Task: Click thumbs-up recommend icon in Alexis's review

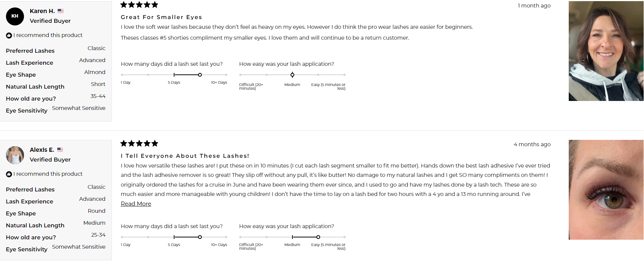Action: tap(9, 174)
